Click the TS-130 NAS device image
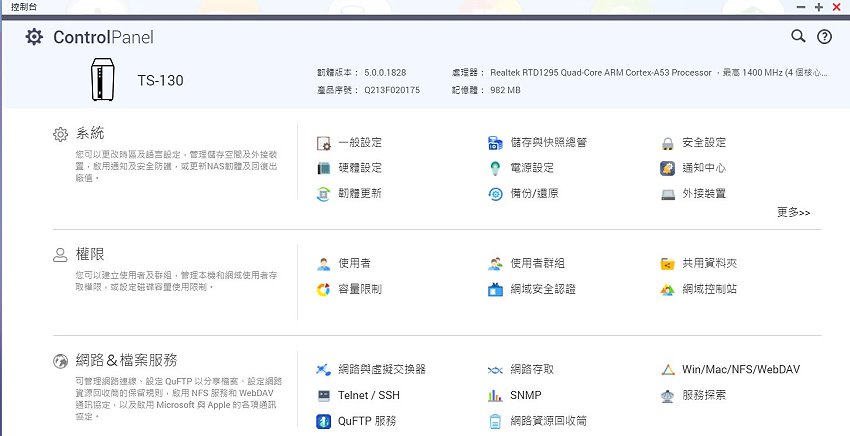 pyautogui.click(x=103, y=79)
